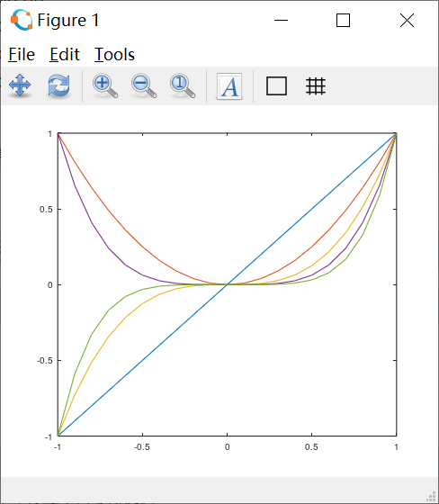439x504 pixels.
Task: Click the purple curve on the left side
Action: (x=92, y=222)
